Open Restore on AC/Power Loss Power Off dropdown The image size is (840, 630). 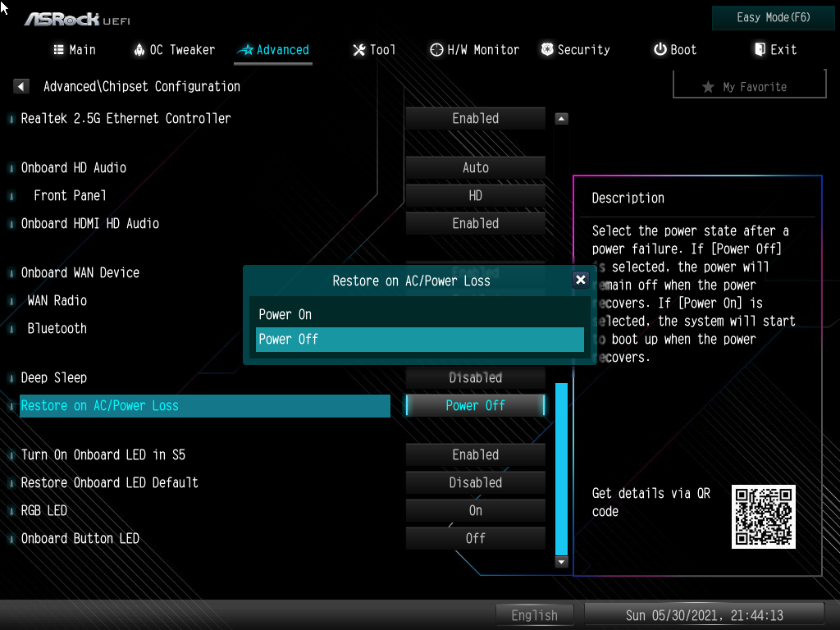[x=475, y=405]
